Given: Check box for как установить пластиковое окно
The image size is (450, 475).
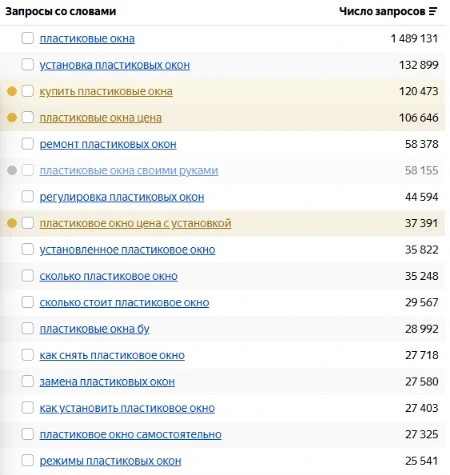Looking at the screenshot, I should [28, 408].
